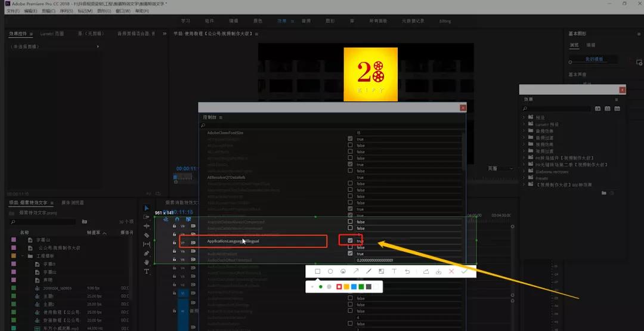
Task: Open the 文件(F) menu
Action: coord(14,11)
